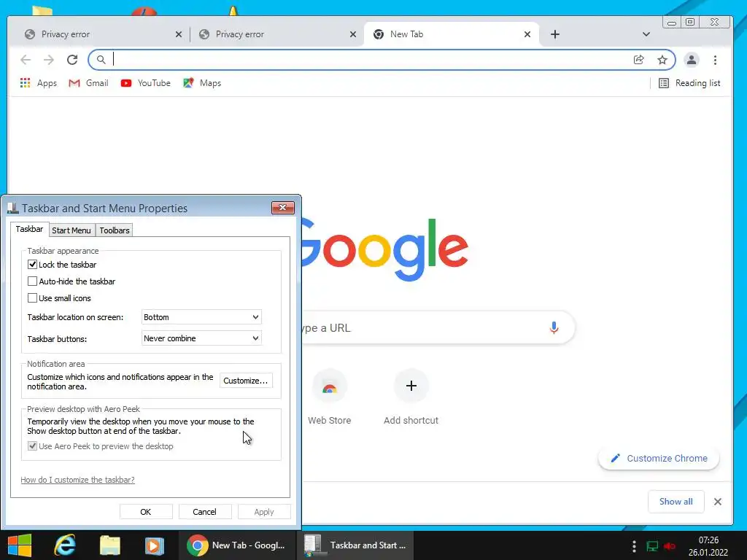
Task: Open YouTube bookmark
Action: [x=145, y=83]
